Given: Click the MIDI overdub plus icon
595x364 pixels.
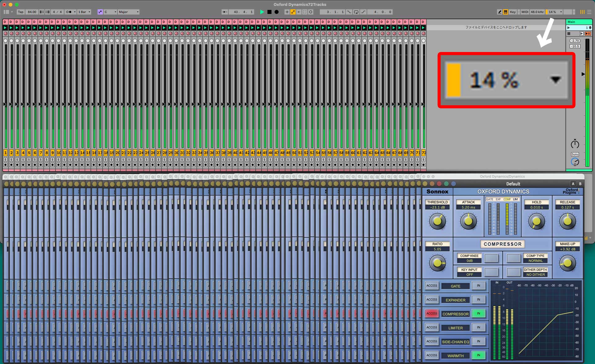Looking at the screenshot, I should (287, 12).
